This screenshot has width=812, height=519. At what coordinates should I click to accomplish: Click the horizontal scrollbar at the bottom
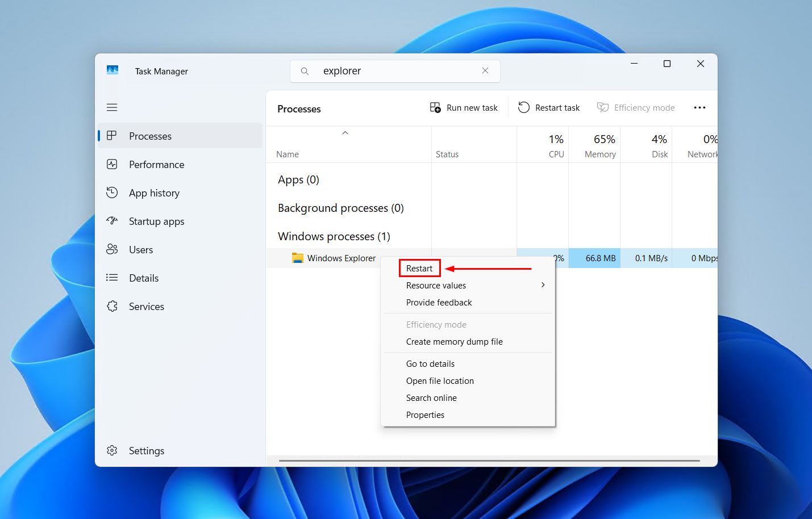tap(489, 461)
